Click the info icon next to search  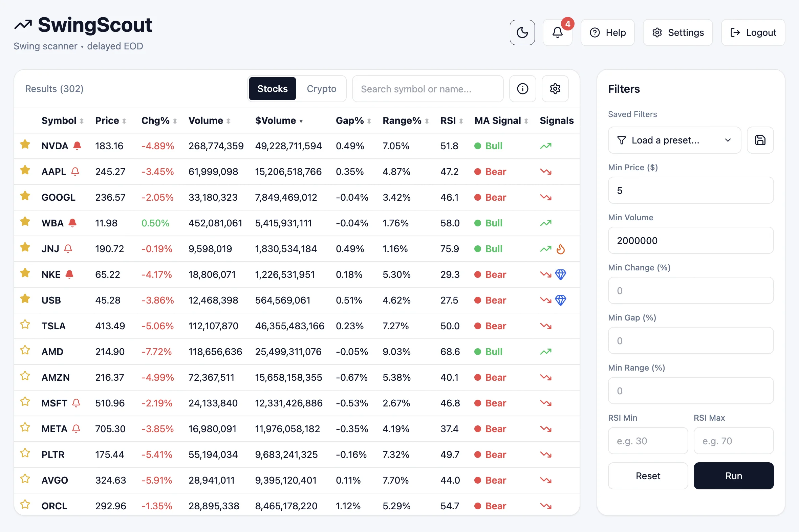522,89
